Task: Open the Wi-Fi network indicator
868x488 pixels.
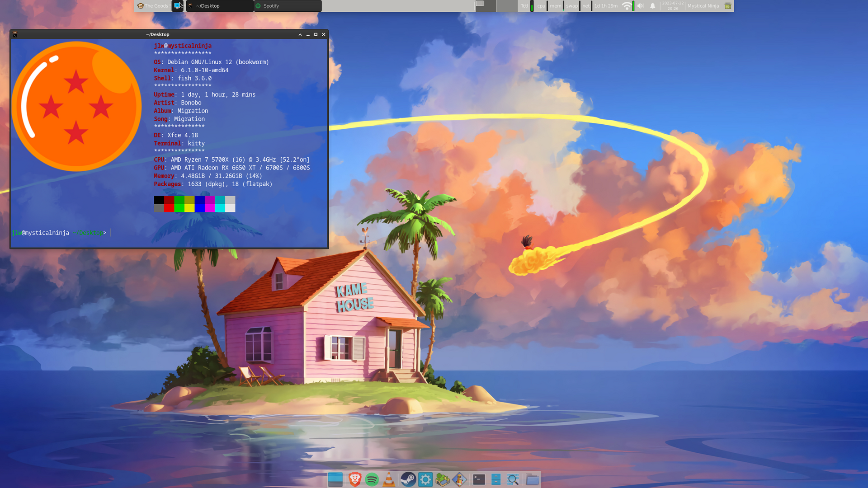Action: 627,6
